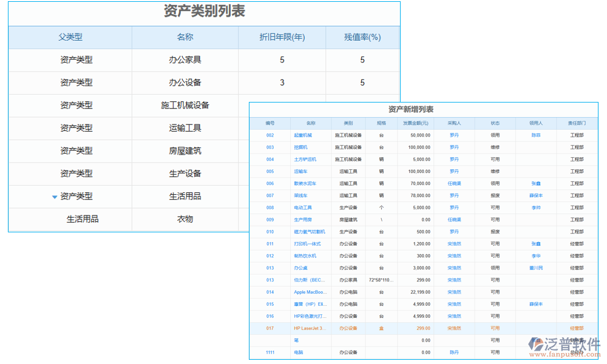Click the 残值率(%) column header

pyautogui.click(x=362, y=37)
